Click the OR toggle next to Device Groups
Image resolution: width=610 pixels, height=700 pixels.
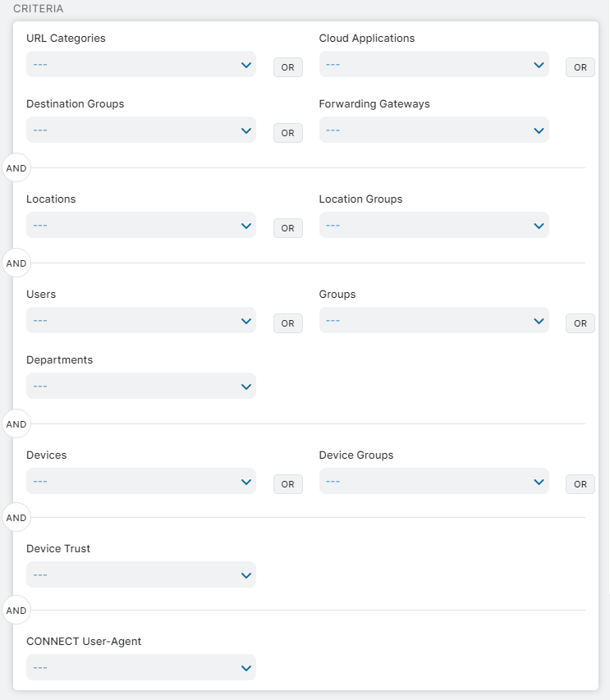pyautogui.click(x=580, y=484)
